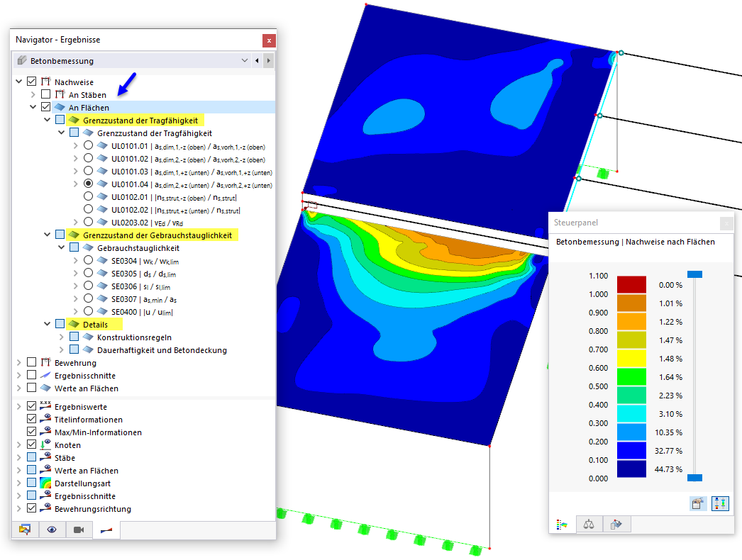Collapse the Details group
742x560 pixels.
(48, 325)
